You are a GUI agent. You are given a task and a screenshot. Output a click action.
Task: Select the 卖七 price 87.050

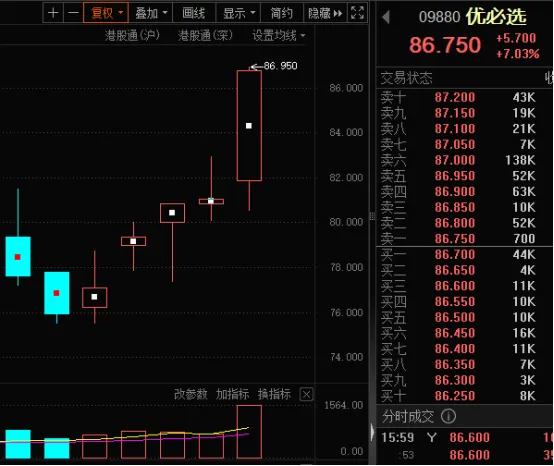(x=455, y=144)
